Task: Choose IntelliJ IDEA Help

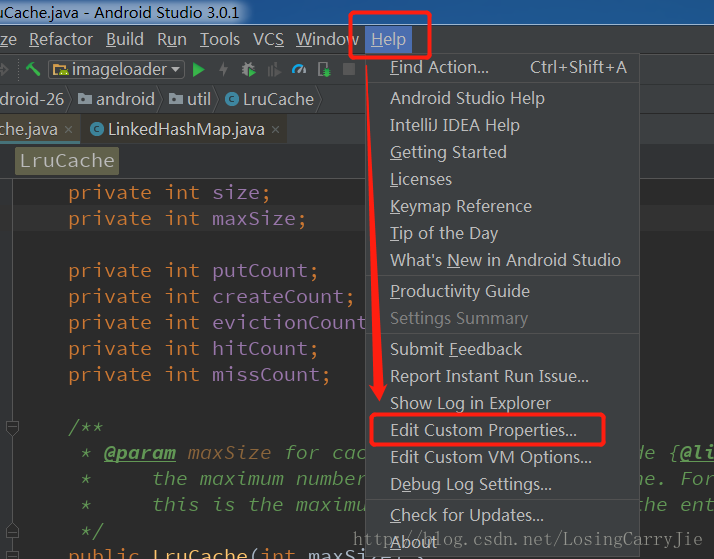Action: (503, 125)
